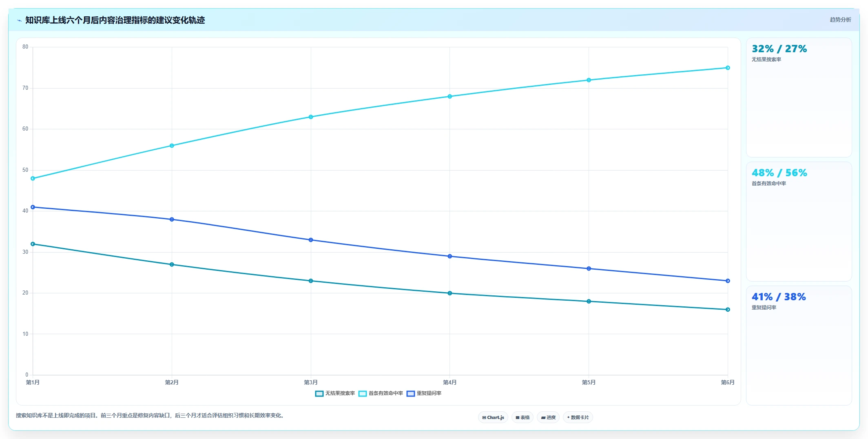Viewport: 868px width, 439px height.
Task: Click the 首条有效命中率 data point at 第6月
Action: click(x=728, y=68)
